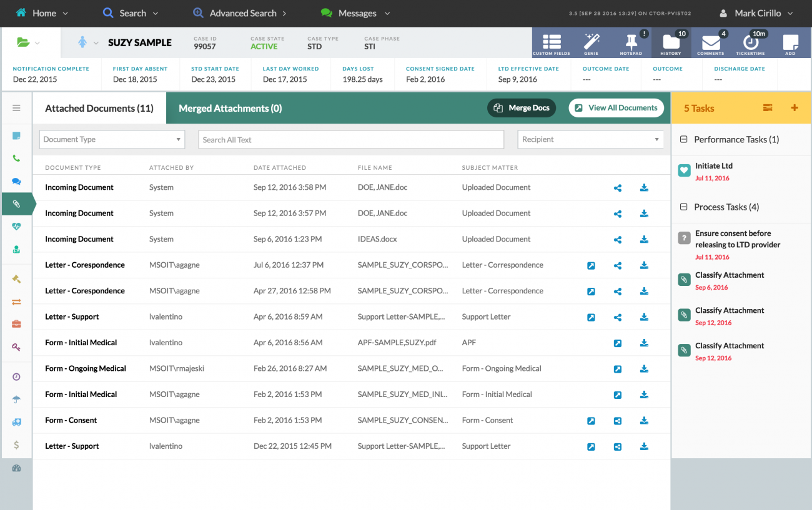812x510 pixels.
Task: Launch the Genie wand tool
Action: pos(591,43)
